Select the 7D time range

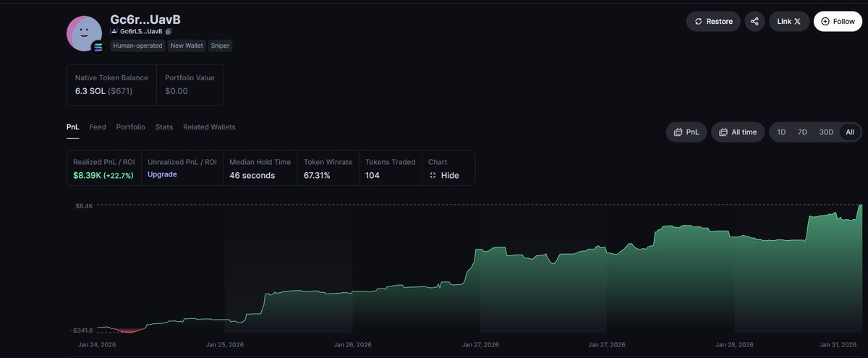click(802, 132)
